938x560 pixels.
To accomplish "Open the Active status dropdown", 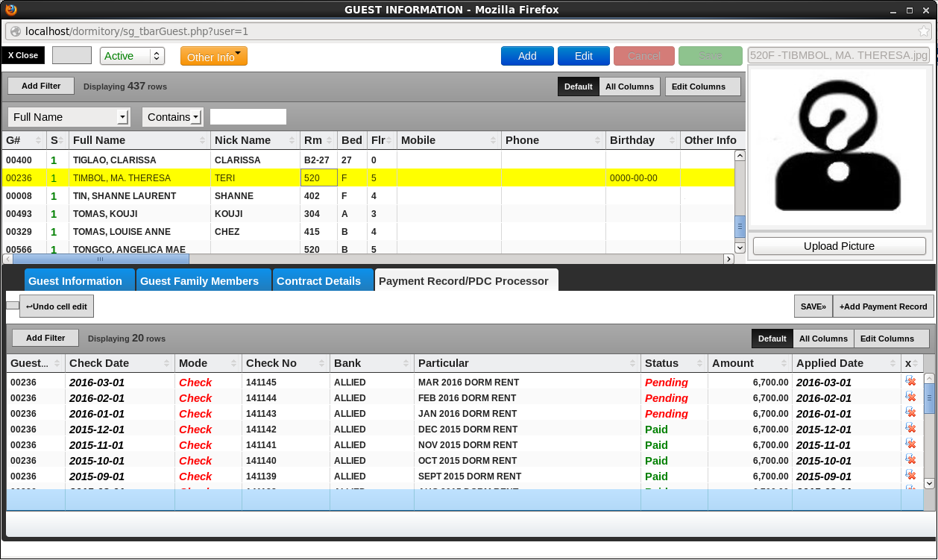I will (132, 56).
